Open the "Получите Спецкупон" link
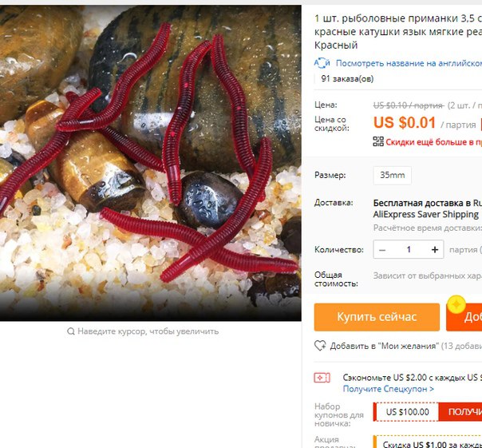The image size is (482, 448). pos(389,389)
